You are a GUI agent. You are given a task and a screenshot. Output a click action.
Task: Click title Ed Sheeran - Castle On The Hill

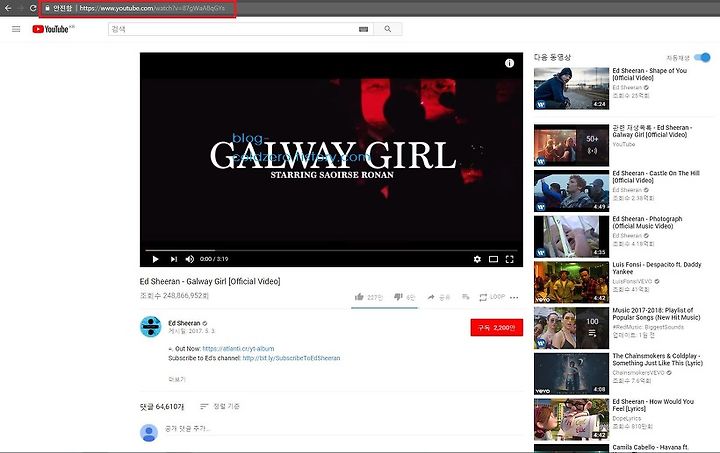[656, 177]
